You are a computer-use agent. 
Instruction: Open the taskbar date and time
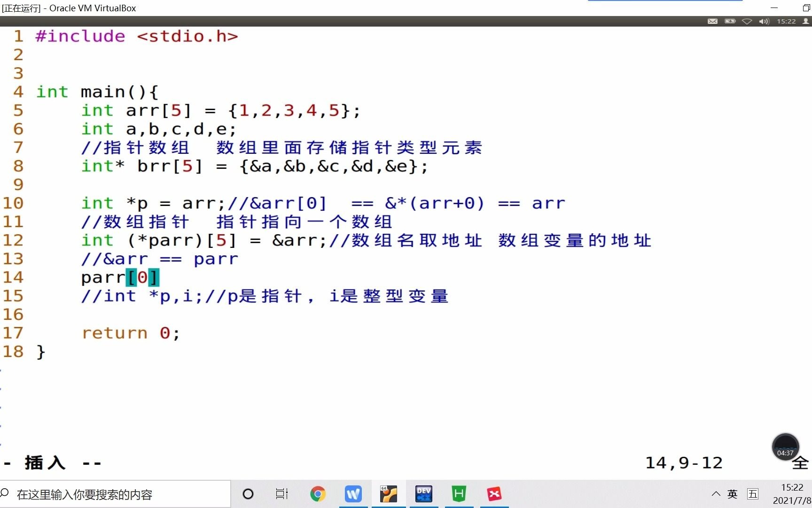pyautogui.click(x=792, y=494)
